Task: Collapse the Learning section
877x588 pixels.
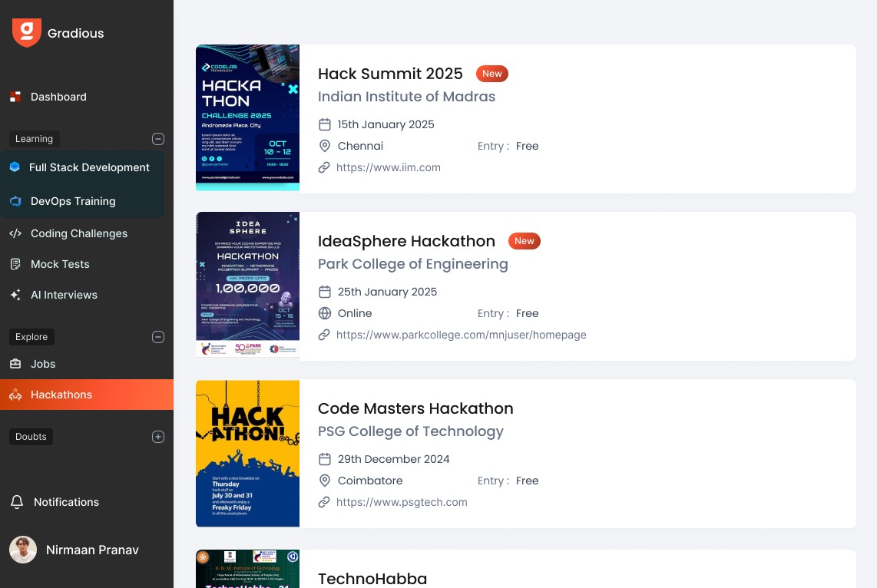Action: point(158,139)
